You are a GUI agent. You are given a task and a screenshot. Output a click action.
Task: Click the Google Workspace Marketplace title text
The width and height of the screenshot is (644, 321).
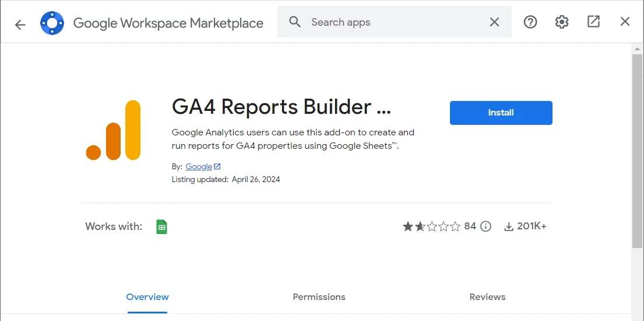click(168, 23)
